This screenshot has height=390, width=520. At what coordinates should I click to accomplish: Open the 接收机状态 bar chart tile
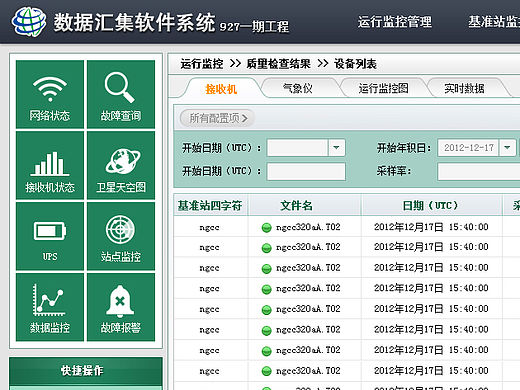point(50,165)
